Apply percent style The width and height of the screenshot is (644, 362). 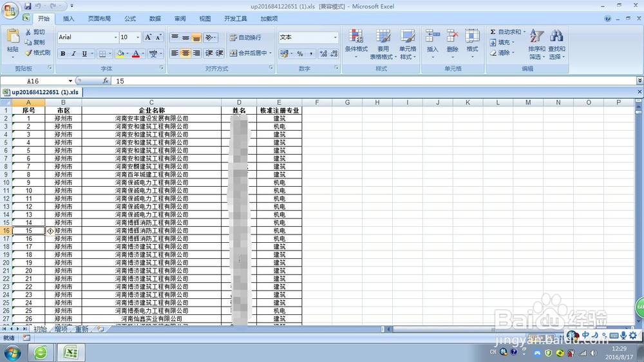point(300,54)
